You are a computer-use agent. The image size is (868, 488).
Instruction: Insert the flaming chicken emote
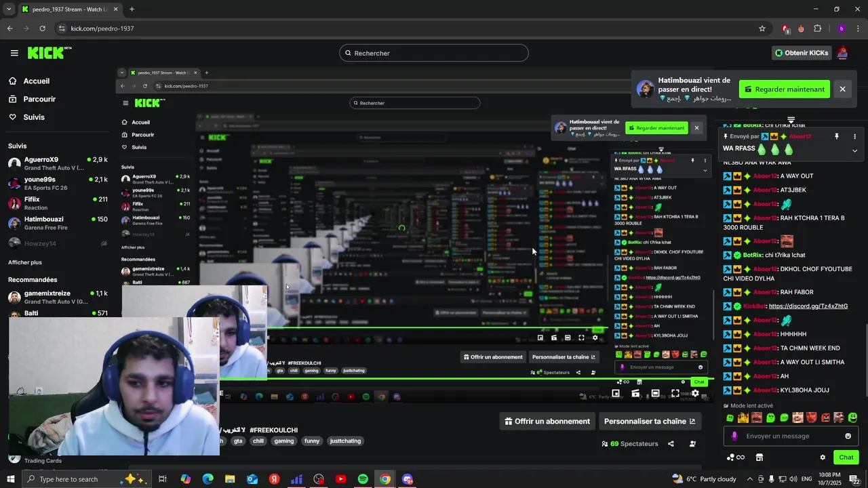pyautogui.click(x=743, y=418)
